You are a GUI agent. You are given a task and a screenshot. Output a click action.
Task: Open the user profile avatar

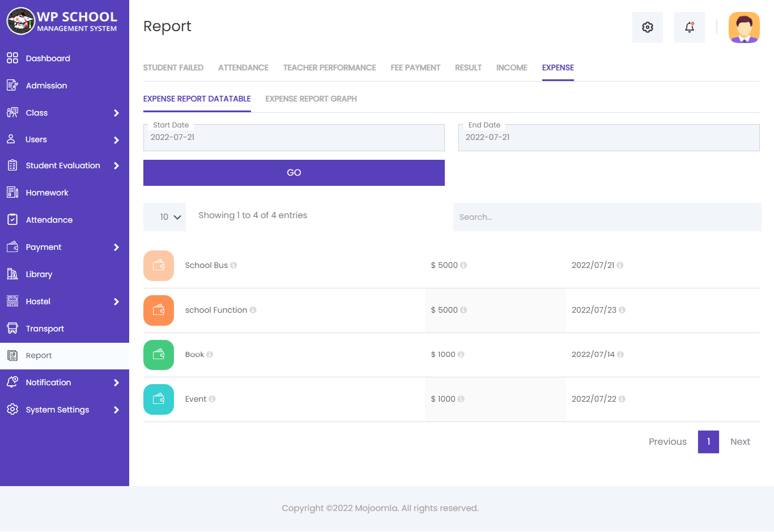744,27
